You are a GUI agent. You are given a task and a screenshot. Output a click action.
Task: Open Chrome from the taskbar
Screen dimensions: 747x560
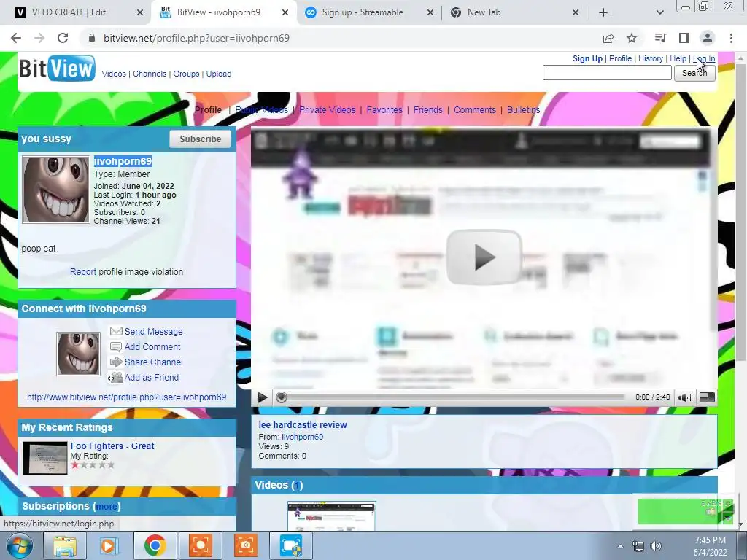(155, 545)
